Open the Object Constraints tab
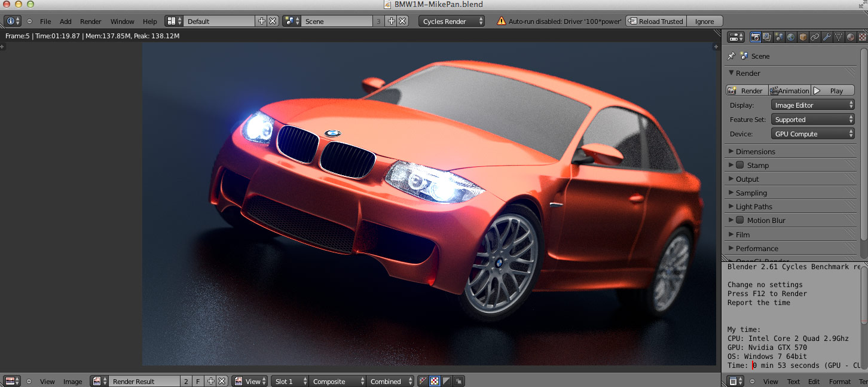The height and width of the screenshot is (387, 868). coord(815,37)
